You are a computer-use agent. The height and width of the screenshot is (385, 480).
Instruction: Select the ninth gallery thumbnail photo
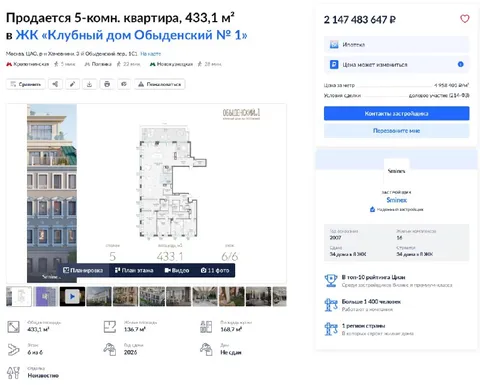232,296
